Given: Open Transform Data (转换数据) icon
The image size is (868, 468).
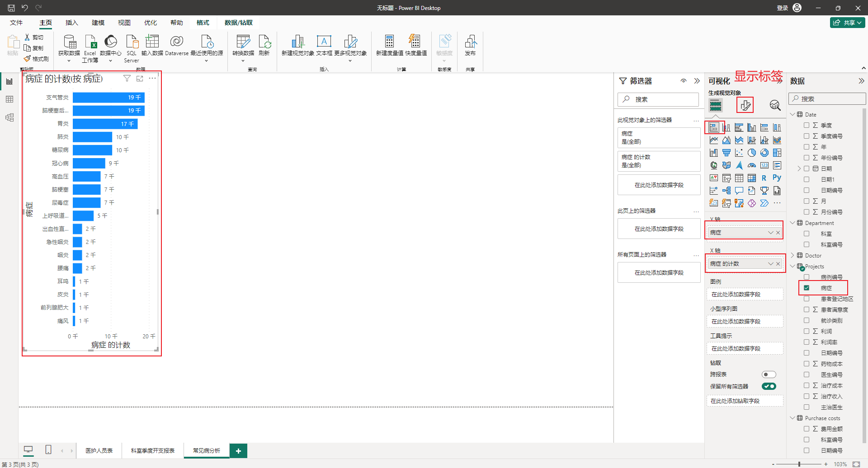Looking at the screenshot, I should tap(243, 42).
